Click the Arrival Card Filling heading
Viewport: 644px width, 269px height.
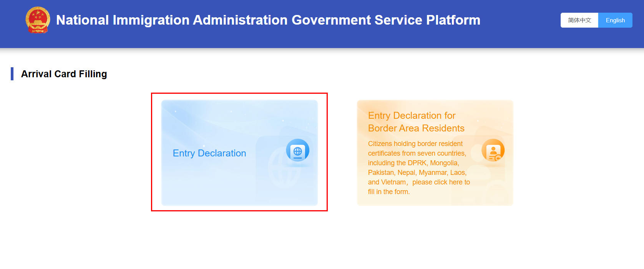[64, 74]
